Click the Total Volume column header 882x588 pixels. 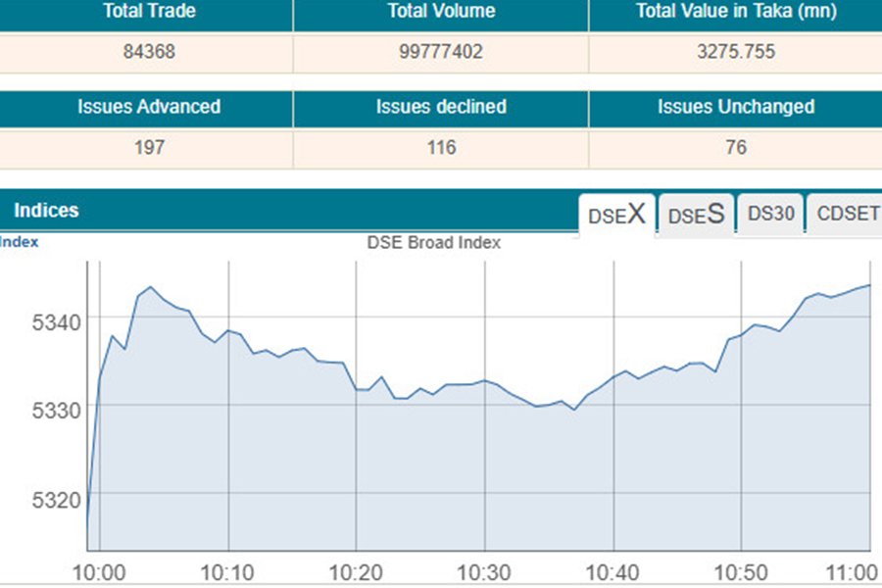click(x=441, y=12)
